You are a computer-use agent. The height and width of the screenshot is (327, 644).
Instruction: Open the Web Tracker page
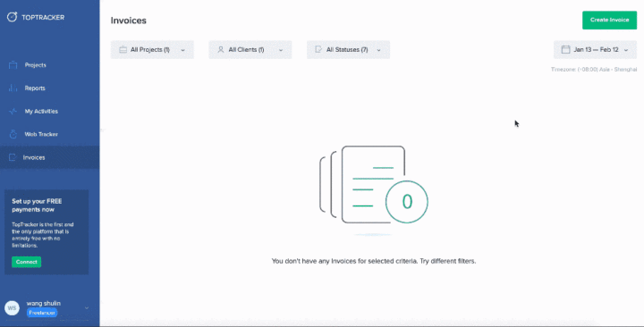click(50, 134)
